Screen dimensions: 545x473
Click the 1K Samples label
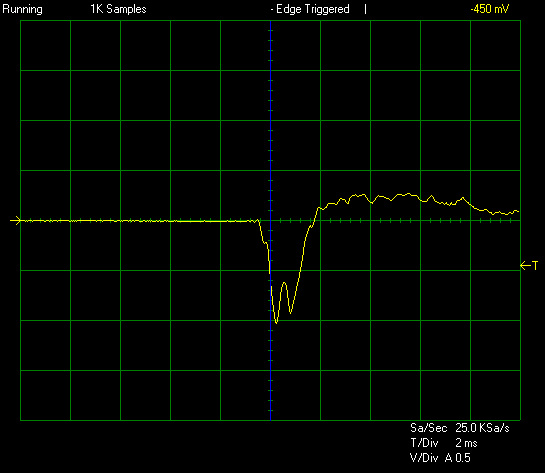tap(118, 9)
